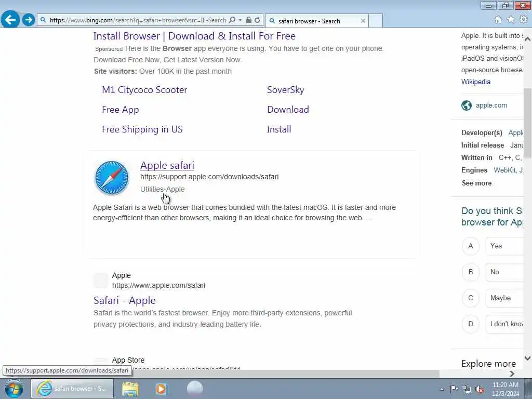Image resolution: width=532 pixels, height=399 pixels.
Task: Click the 'https://www.apple.com/safari' URL
Action: pyautogui.click(x=159, y=285)
